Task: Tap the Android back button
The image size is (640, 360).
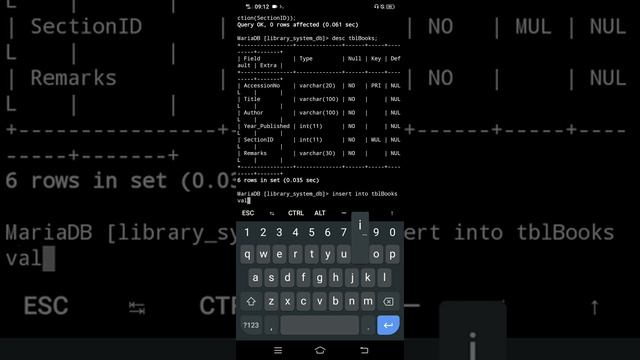Action: click(364, 350)
